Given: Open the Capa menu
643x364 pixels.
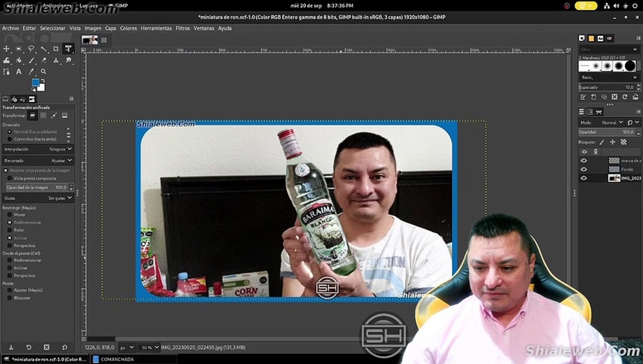Looking at the screenshot, I should click(110, 28).
